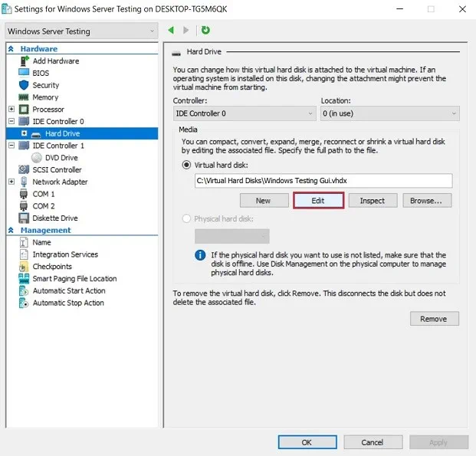476x456 pixels.
Task: Collapse the Hardware section header
Action: click(11, 49)
